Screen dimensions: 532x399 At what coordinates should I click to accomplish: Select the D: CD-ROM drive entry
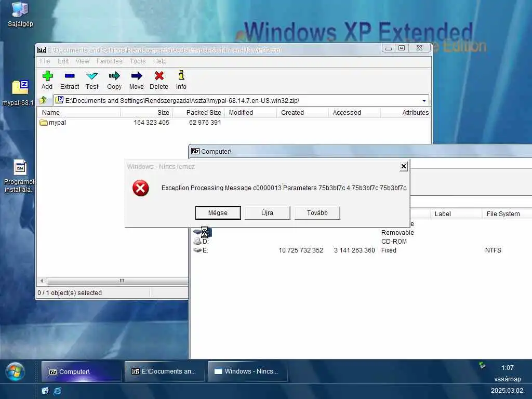click(x=202, y=241)
